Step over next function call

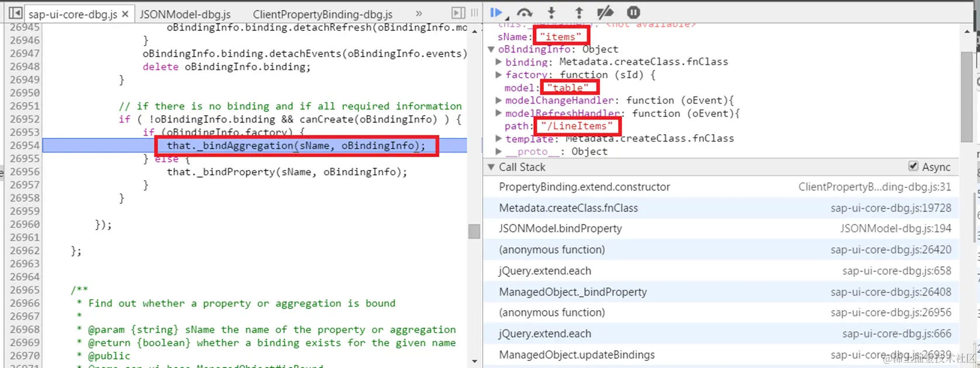tap(524, 12)
